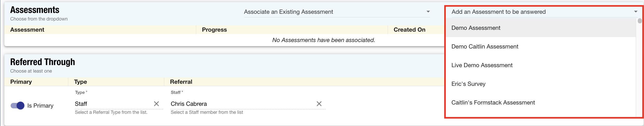The image size is (644, 126).
Task: Click the Progress column header
Action: pos(214,30)
